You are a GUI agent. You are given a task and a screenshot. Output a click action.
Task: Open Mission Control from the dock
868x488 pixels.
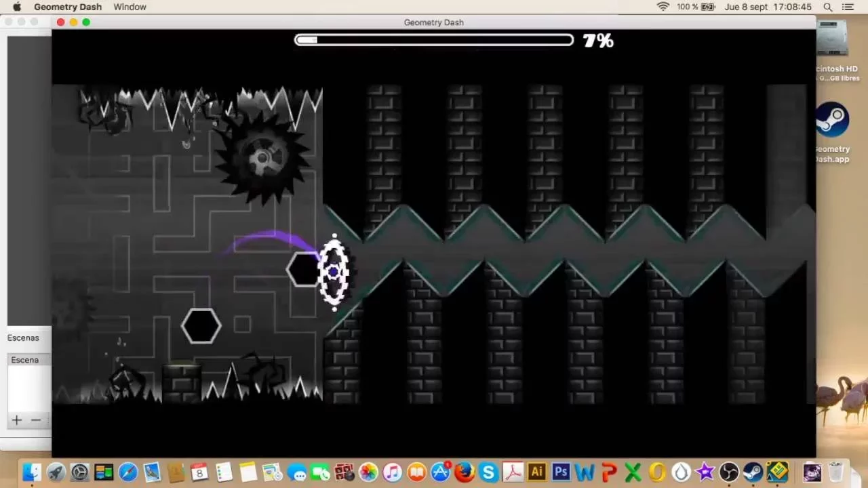tap(104, 472)
